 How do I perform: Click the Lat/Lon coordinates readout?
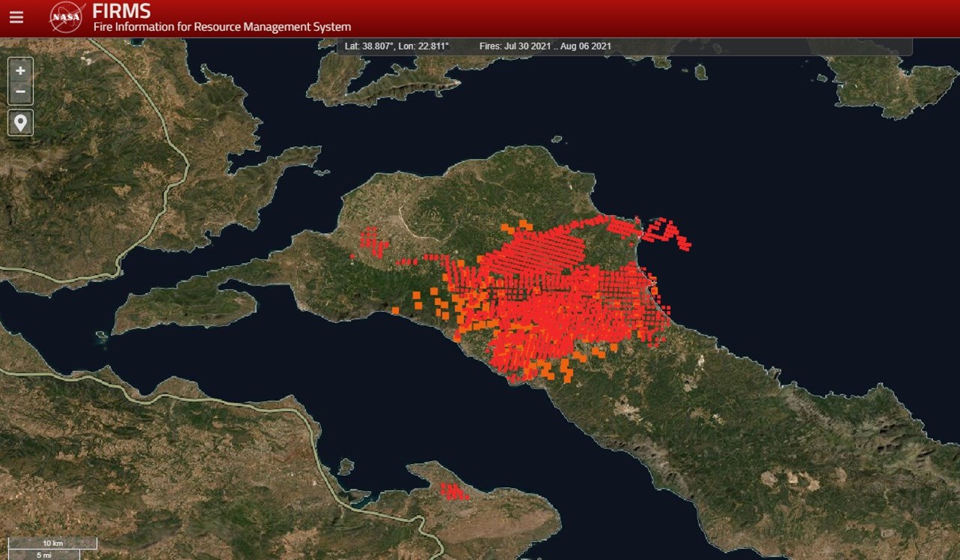point(396,46)
